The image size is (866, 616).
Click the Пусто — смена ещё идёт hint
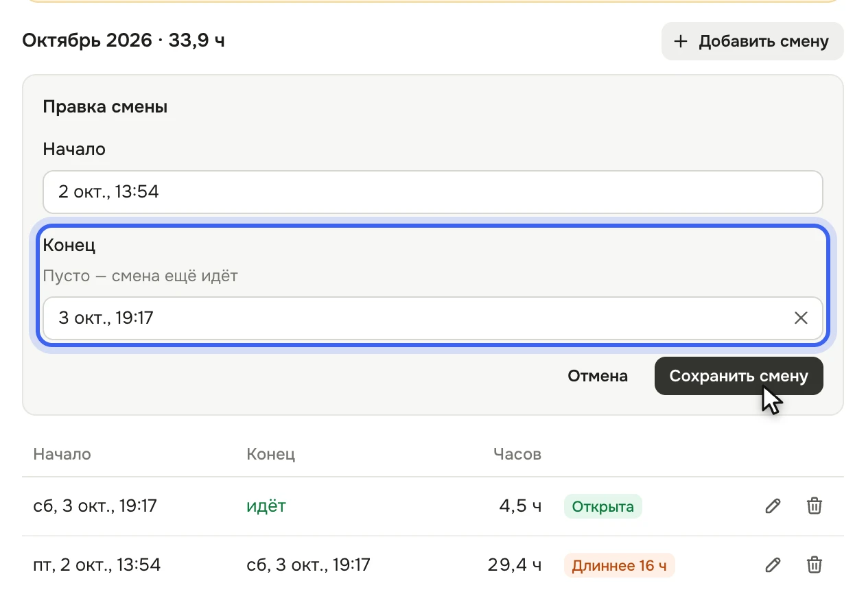tap(140, 276)
